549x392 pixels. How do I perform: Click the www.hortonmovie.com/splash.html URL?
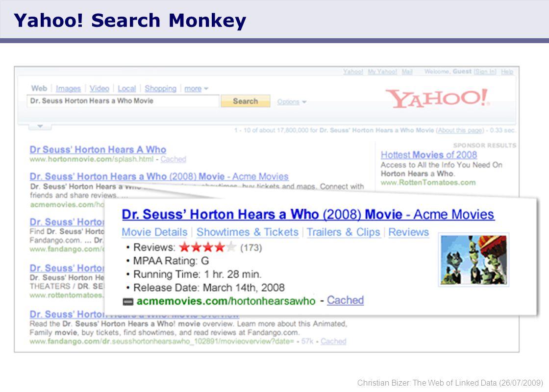pyautogui.click(x=91, y=159)
